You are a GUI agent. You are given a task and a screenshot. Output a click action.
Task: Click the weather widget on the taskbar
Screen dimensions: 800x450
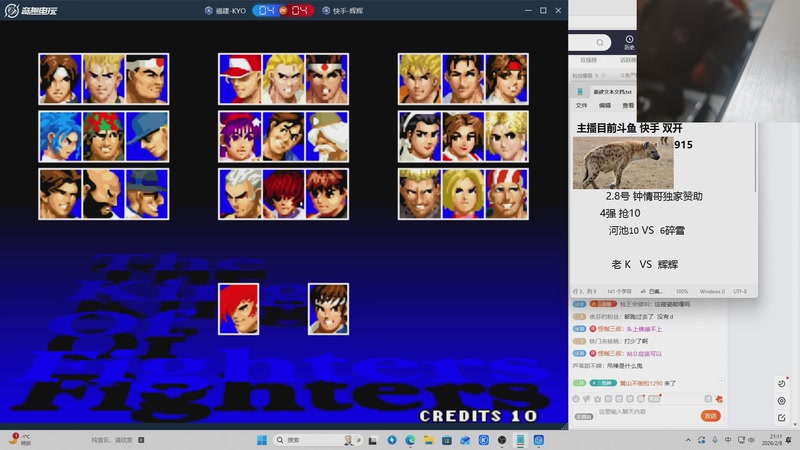pyautogui.click(x=20, y=440)
